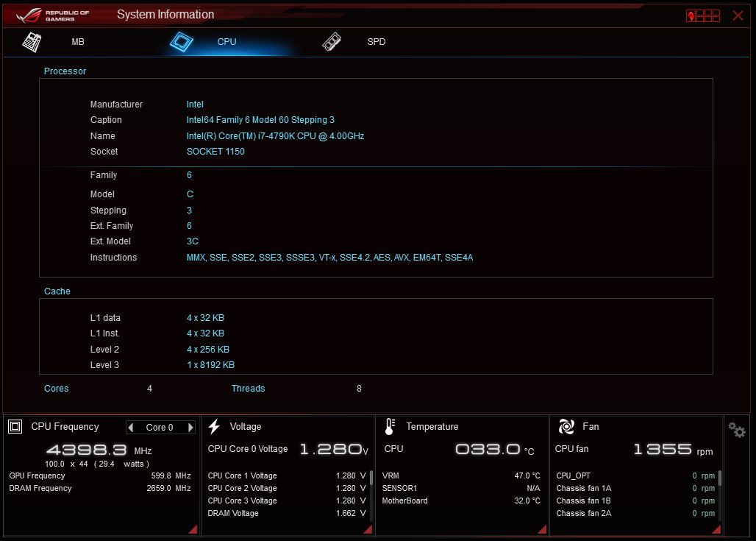The height and width of the screenshot is (541, 756).
Task: Click the red grid layout icon
Action: click(703, 16)
